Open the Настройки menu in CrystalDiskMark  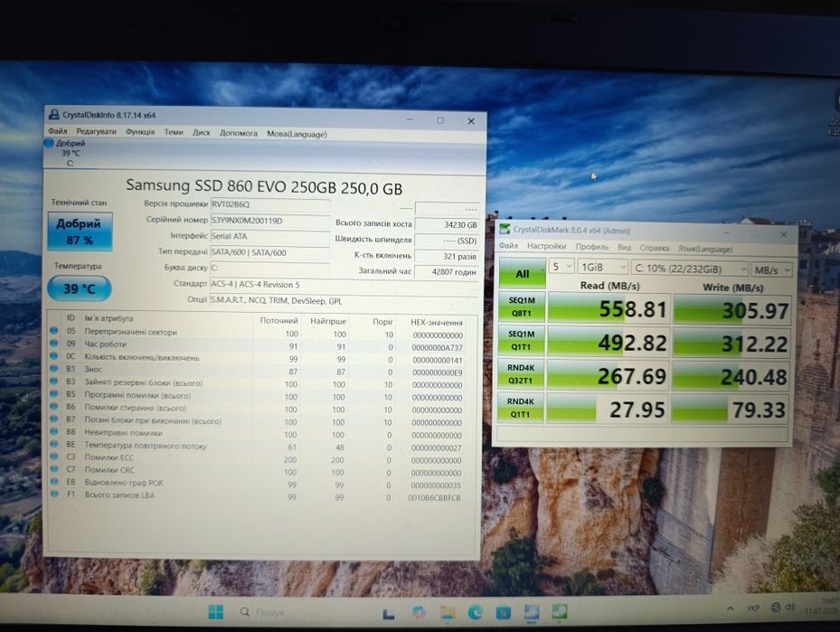(x=546, y=246)
